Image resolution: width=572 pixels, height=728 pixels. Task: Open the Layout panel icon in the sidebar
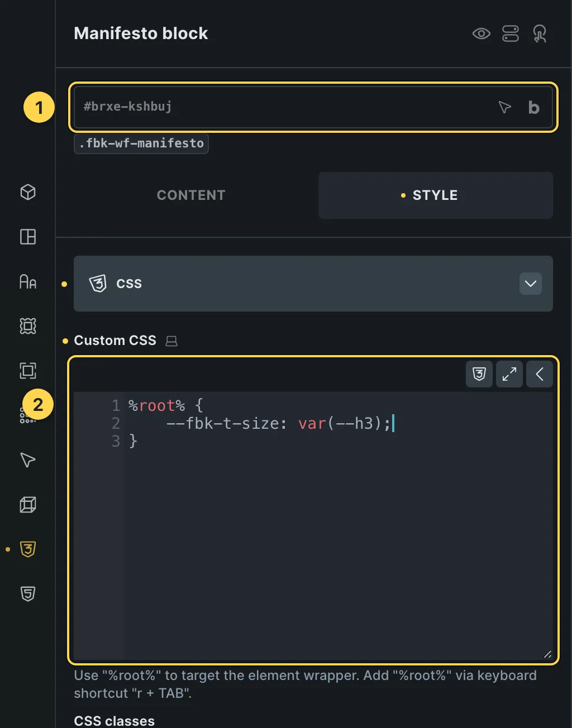coord(28,237)
